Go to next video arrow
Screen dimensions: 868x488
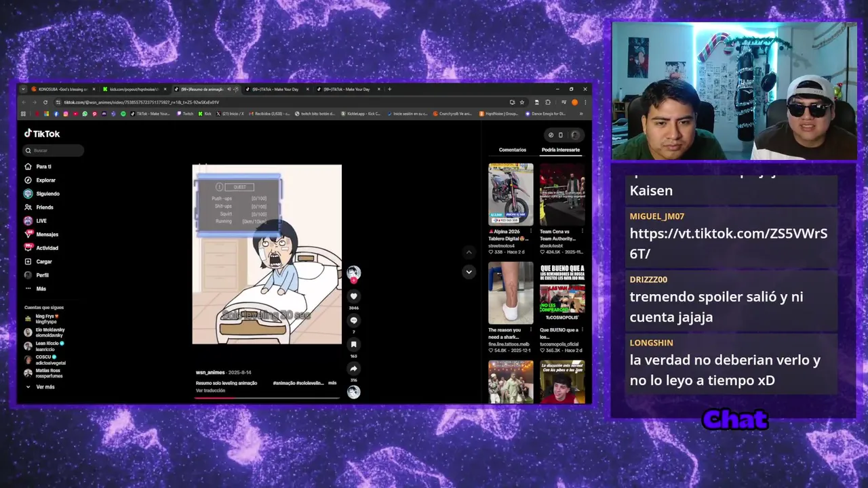(469, 272)
